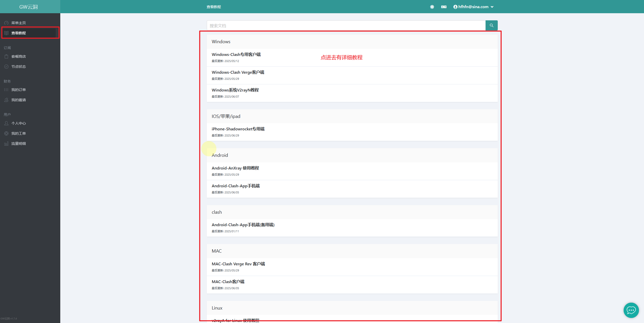Click the 我的工单 support icon
Viewport: 644px width, 323px height.
[x=6, y=133]
